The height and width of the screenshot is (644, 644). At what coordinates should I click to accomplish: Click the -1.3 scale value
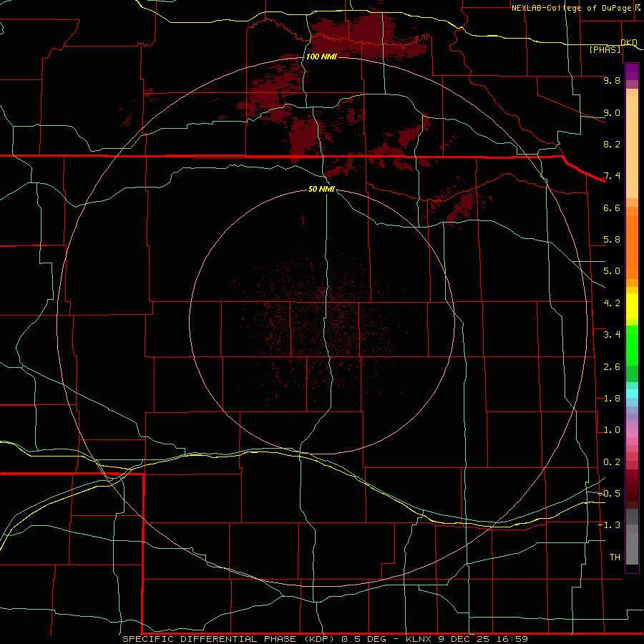(610, 525)
